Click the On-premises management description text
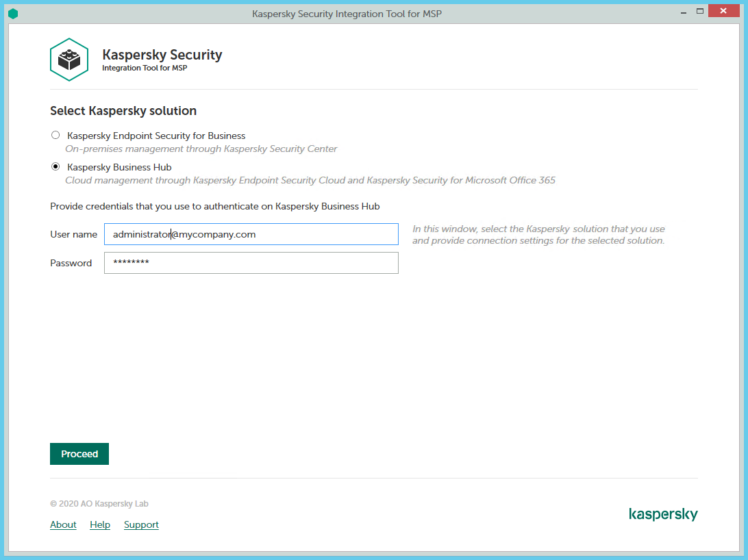This screenshot has height=560, width=748. (x=201, y=149)
